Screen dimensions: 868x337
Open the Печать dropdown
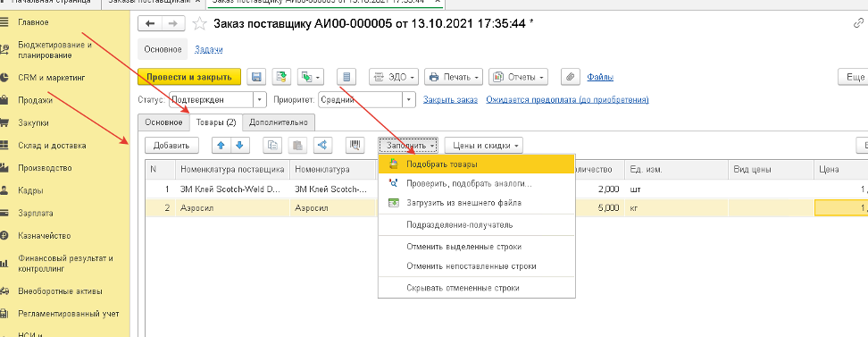pyautogui.click(x=454, y=77)
